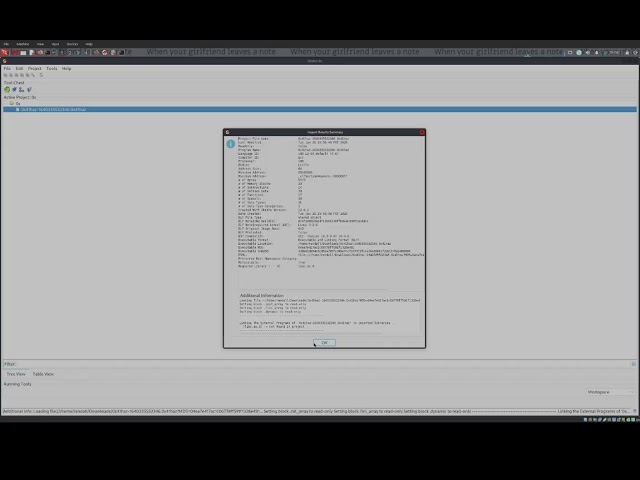Open the VirtualBox window Help menu
This screenshot has height=480, width=640.
pos(89,44)
